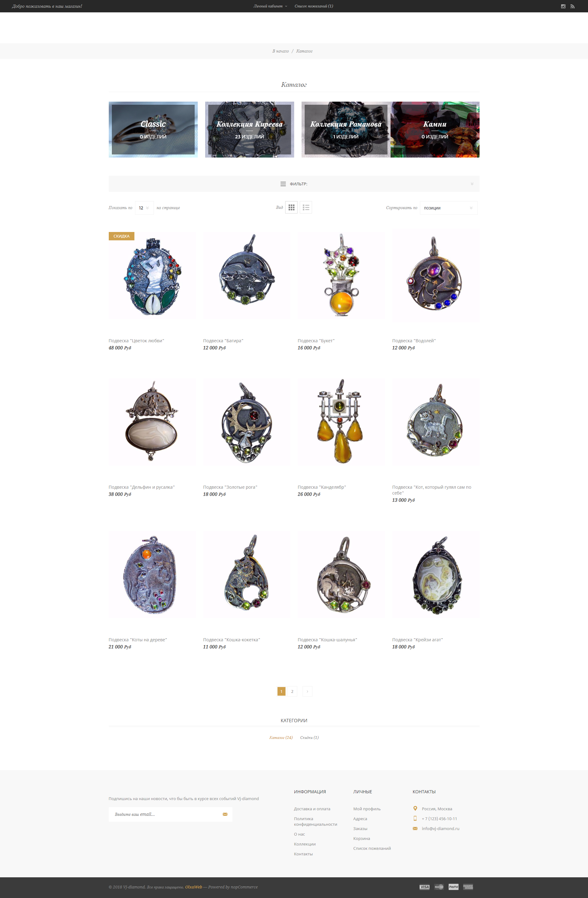Open the Скидки category link
This screenshot has width=588, height=898.
pyautogui.click(x=309, y=738)
